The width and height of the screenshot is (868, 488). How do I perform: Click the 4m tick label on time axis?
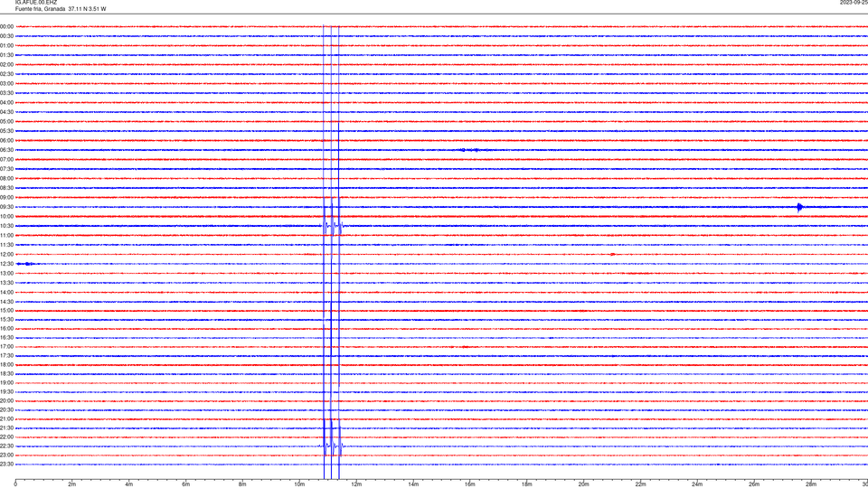coord(129,484)
